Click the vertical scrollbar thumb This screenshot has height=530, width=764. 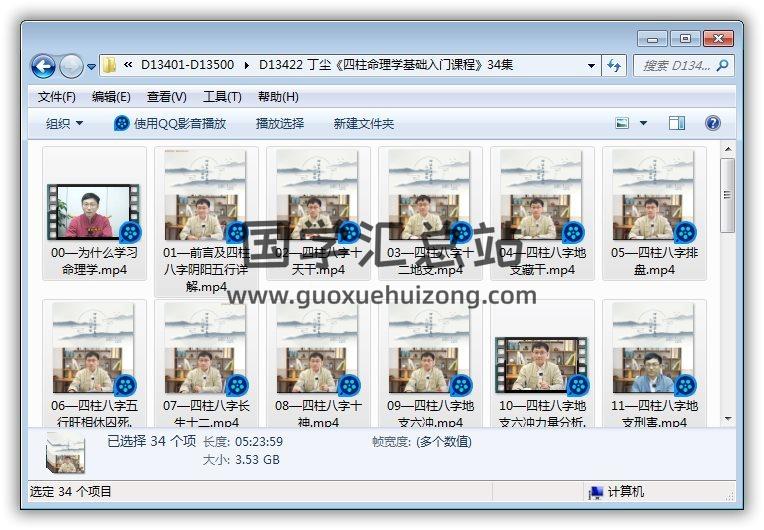pos(727,195)
